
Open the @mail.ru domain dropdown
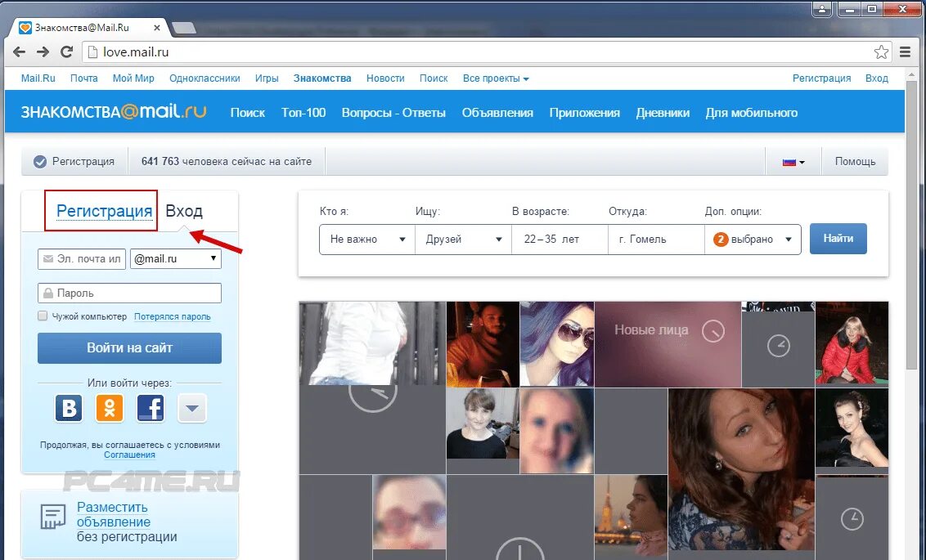[175, 258]
